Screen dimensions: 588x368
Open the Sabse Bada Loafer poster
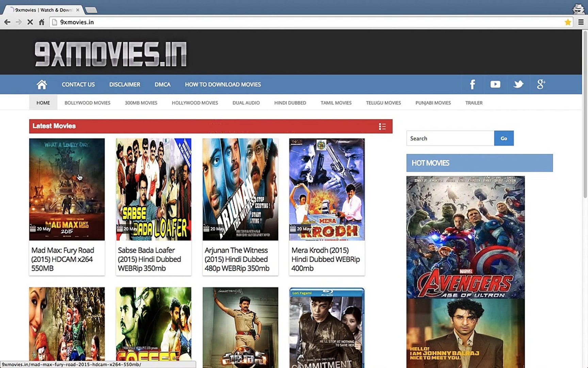(153, 189)
